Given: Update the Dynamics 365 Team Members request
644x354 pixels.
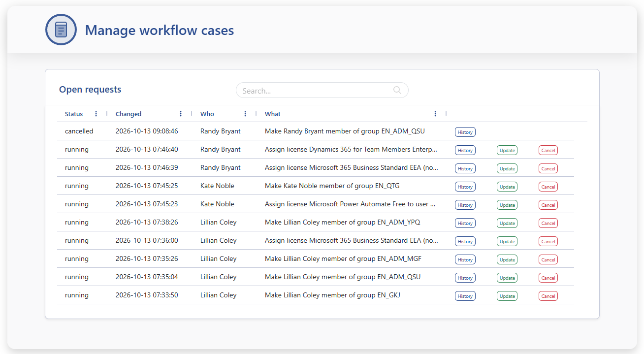Looking at the screenshot, I should 507,150.
